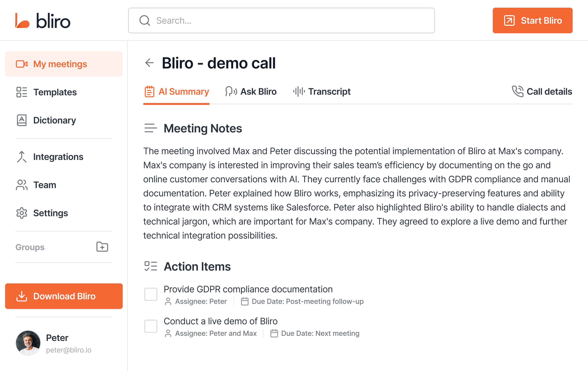The image size is (588, 371).
Task: Open Dictionary in sidebar
Action: coord(64,120)
